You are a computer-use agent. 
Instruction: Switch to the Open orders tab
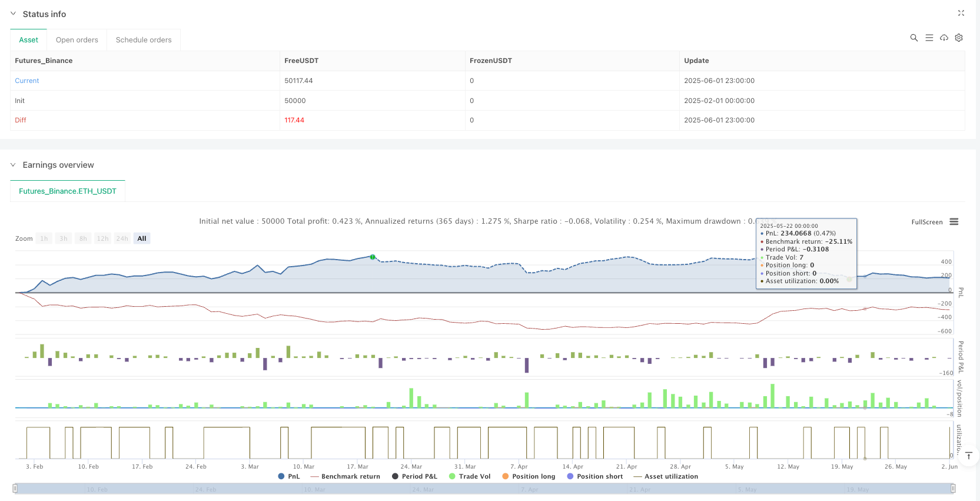[77, 40]
